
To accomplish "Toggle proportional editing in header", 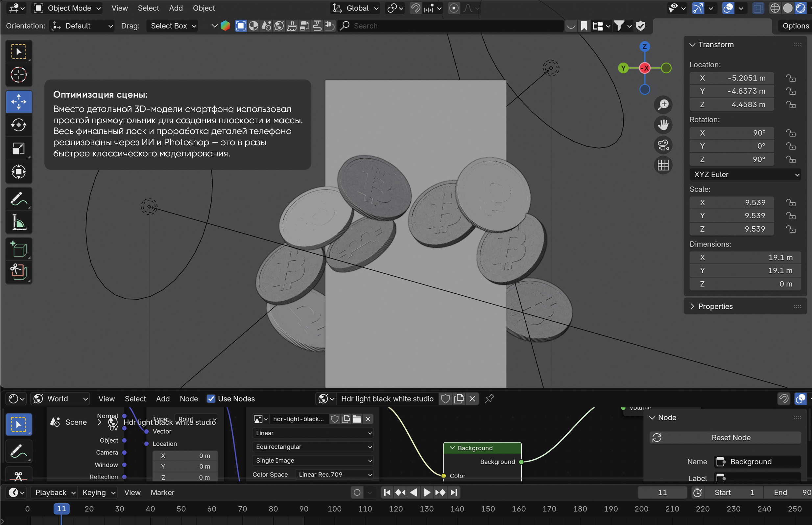I will point(454,8).
